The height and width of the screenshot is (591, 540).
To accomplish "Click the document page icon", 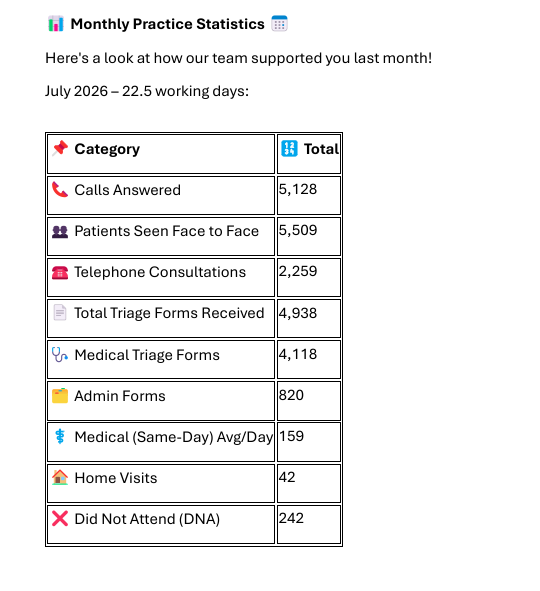I will coord(60,313).
